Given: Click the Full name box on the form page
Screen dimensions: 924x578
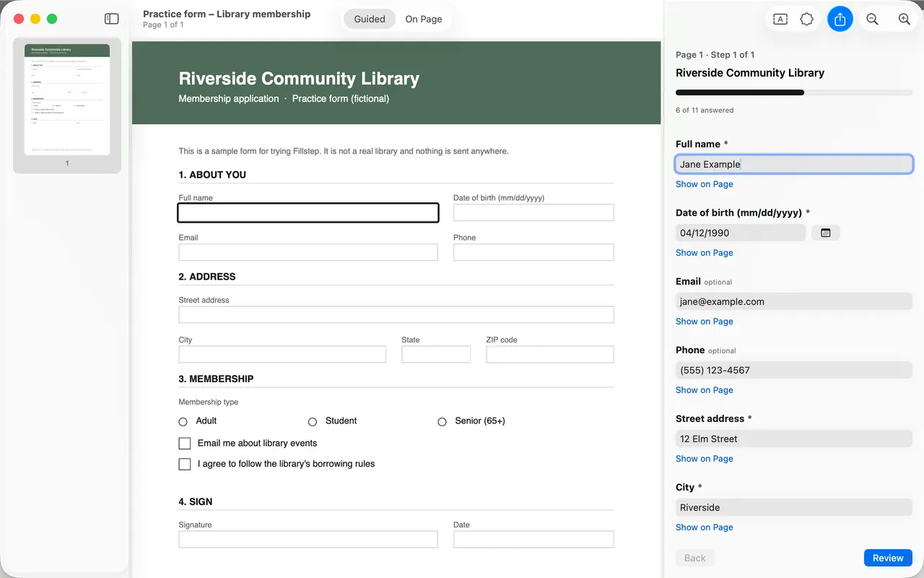Looking at the screenshot, I should coord(308,212).
